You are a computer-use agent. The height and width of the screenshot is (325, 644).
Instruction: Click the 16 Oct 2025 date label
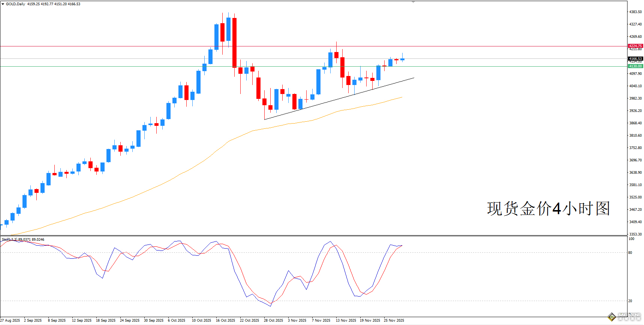[225, 321]
